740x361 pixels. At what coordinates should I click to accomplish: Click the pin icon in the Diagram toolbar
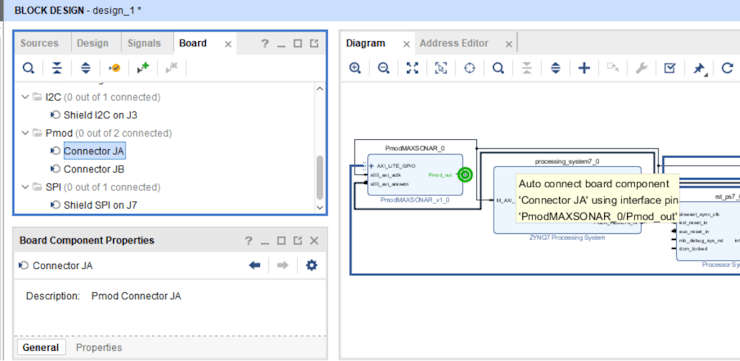click(x=699, y=69)
